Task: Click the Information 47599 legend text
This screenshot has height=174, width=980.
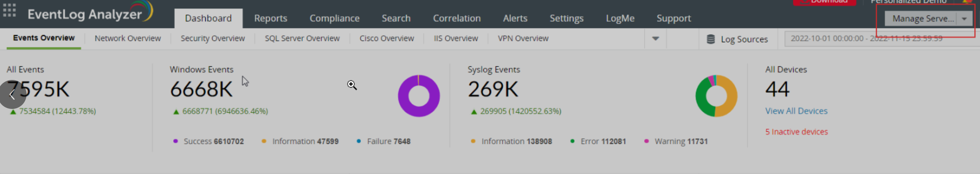Action: tap(305, 141)
